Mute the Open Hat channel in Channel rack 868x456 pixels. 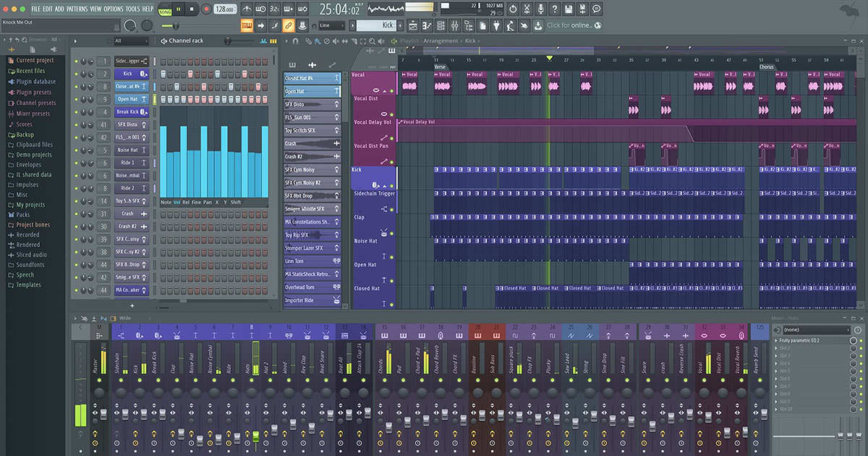point(76,99)
